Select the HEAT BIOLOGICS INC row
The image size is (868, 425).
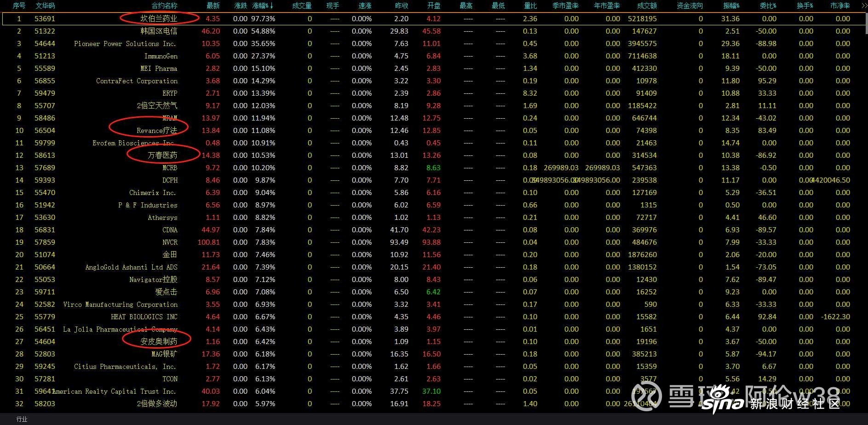[434, 317]
